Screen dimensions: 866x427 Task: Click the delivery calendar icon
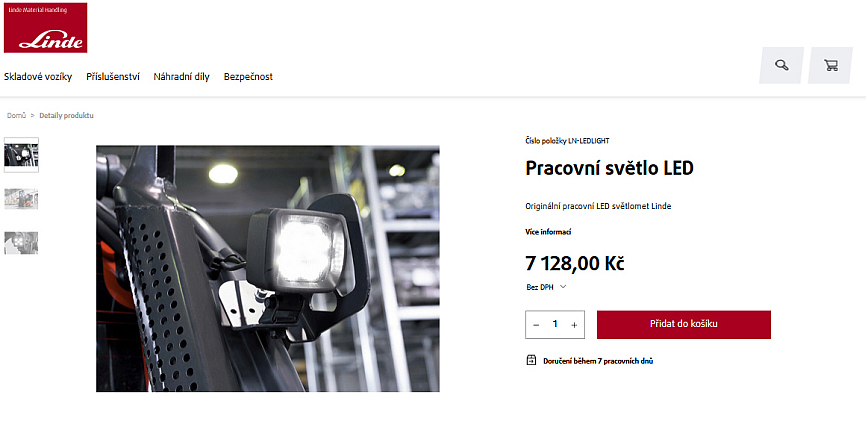[x=531, y=361]
